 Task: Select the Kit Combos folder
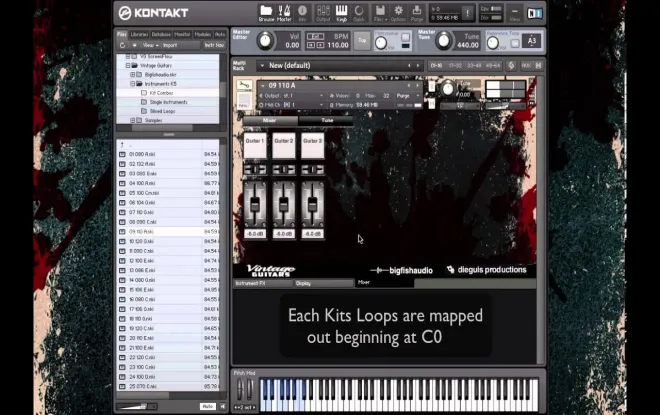[162, 93]
